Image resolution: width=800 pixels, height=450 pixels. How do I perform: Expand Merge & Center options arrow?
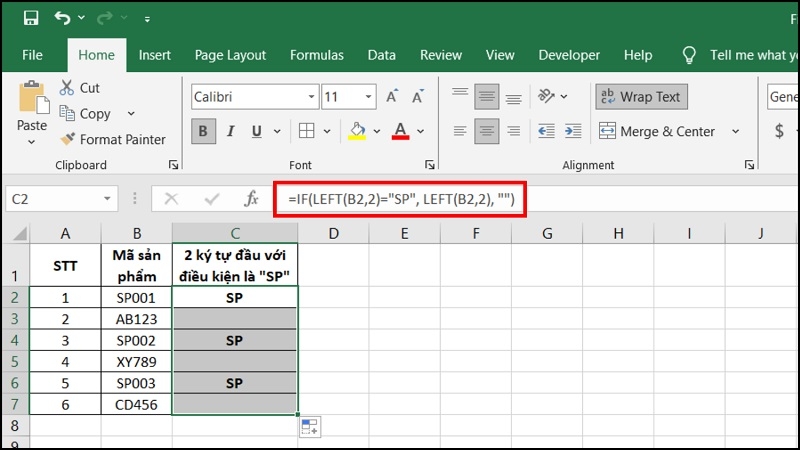coord(735,132)
